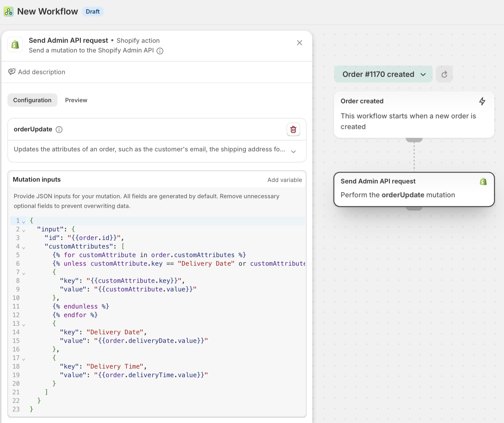Refresh the order test data
This screenshot has width=504, height=423.
click(444, 74)
